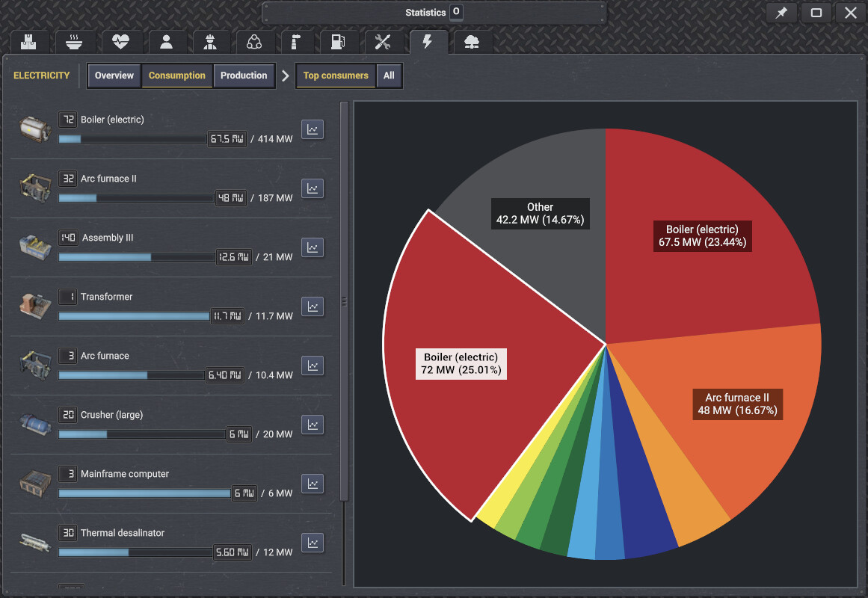Click the Arc furnace II 48 MW chart label

coord(737,404)
